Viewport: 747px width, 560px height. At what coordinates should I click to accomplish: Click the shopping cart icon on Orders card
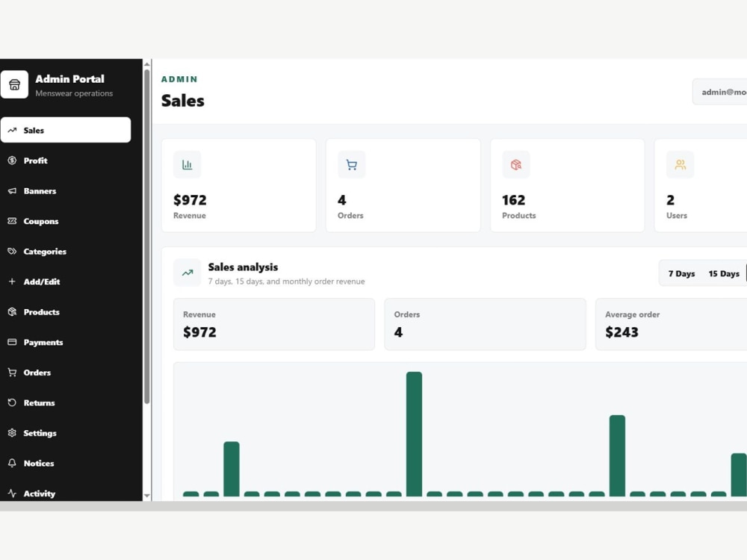click(x=352, y=165)
